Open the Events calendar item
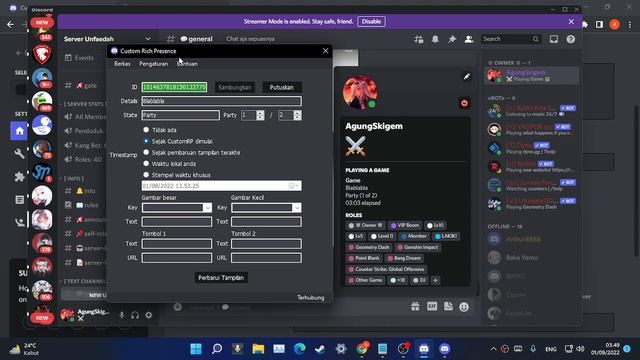The image size is (640, 360). 80,58
